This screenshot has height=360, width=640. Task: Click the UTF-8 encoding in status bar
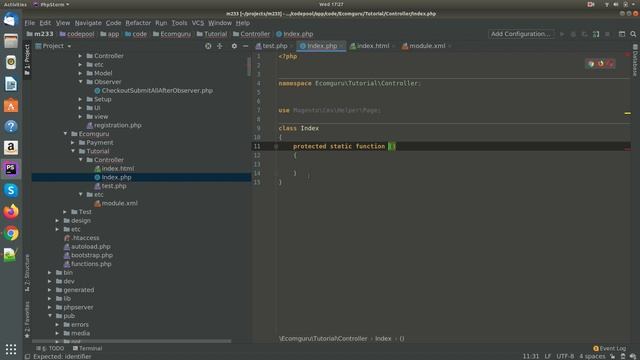click(x=565, y=356)
